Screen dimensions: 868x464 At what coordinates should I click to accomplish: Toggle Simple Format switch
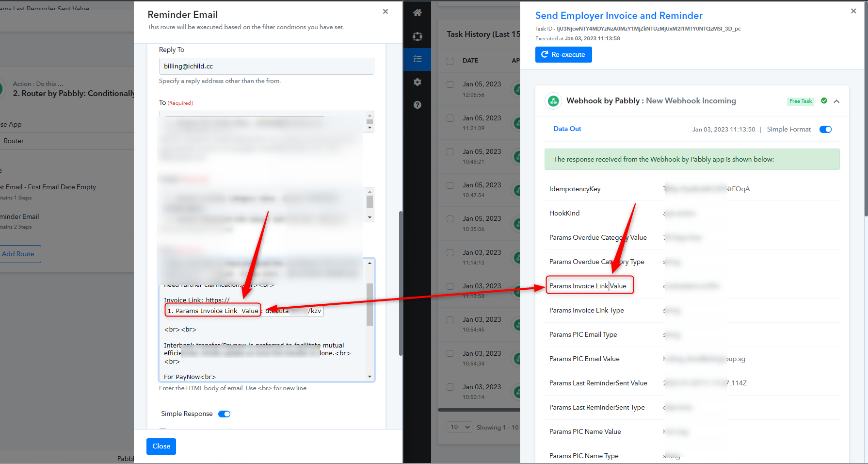coord(825,129)
